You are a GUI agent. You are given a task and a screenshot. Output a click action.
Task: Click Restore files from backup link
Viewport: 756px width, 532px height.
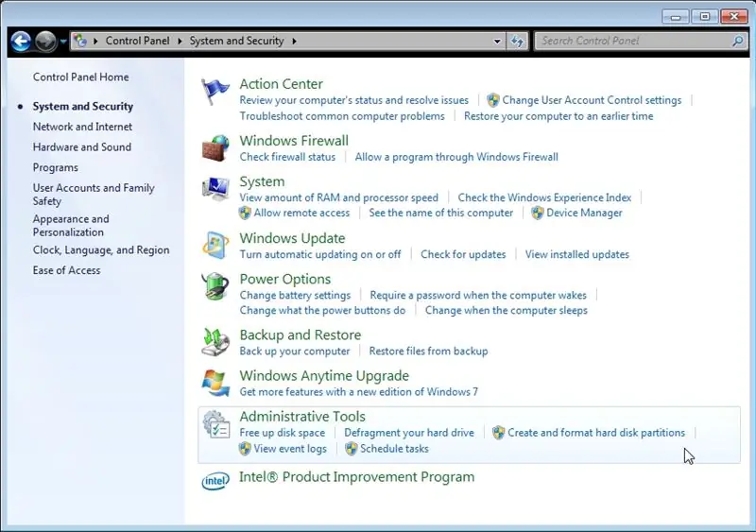coord(428,352)
